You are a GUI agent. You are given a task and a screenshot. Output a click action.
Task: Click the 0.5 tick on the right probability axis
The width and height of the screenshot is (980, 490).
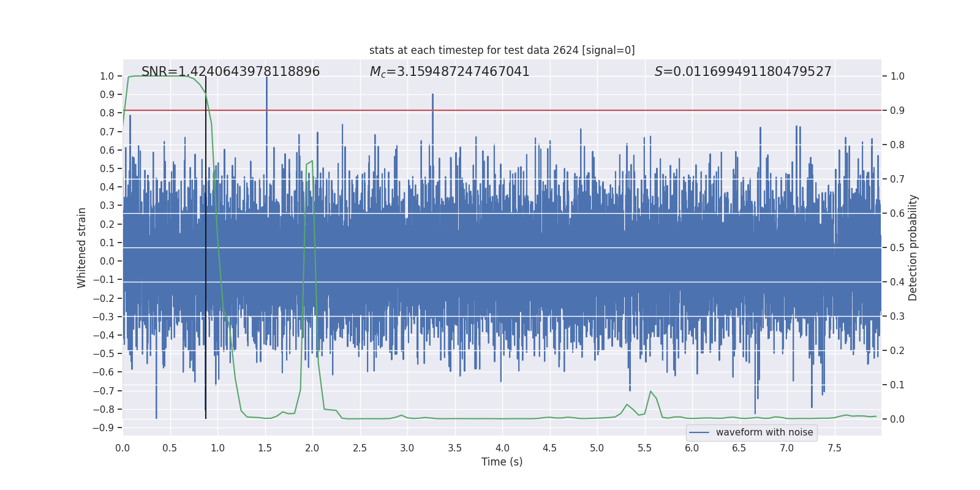coord(897,247)
